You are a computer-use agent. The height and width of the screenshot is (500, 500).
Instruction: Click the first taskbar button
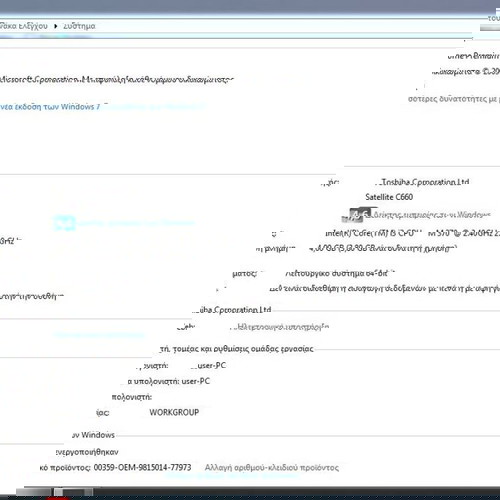tap(33, 492)
